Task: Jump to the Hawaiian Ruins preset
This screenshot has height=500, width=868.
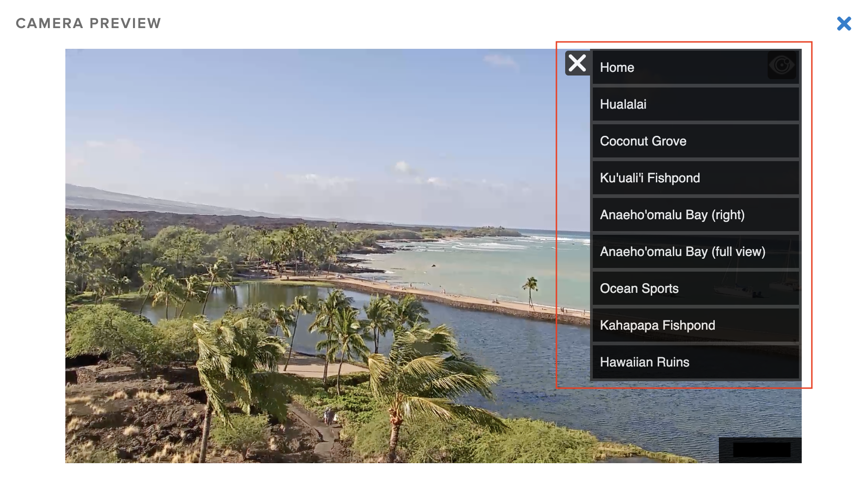Action: tap(695, 362)
